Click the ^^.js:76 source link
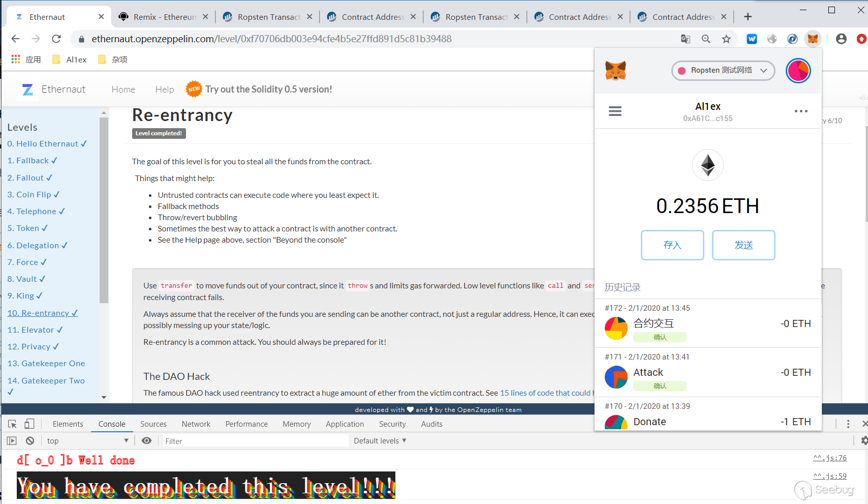This screenshot has height=504, width=868. [x=830, y=458]
